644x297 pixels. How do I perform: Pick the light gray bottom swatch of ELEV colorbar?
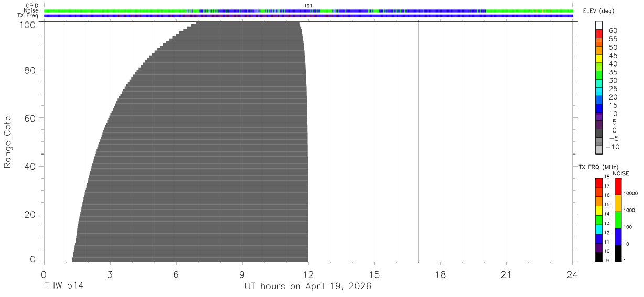pyautogui.click(x=599, y=150)
